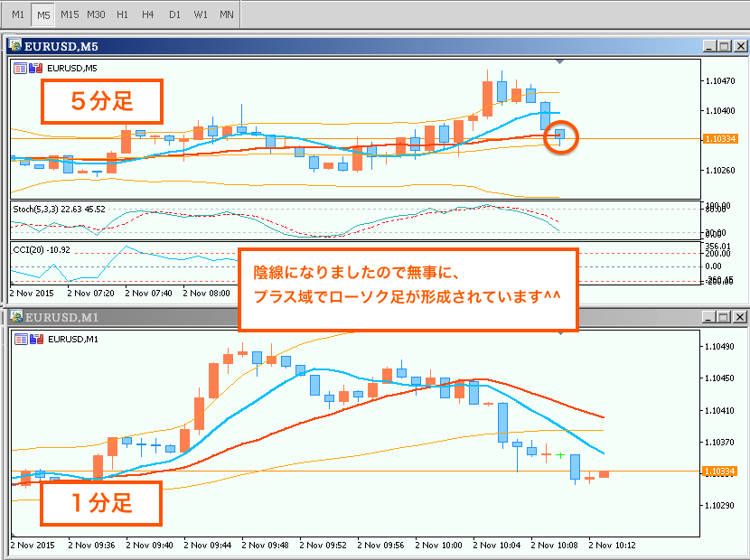
Task: Click the flag icon beside the EURUSD,M5 chart label
Action: click(35, 68)
